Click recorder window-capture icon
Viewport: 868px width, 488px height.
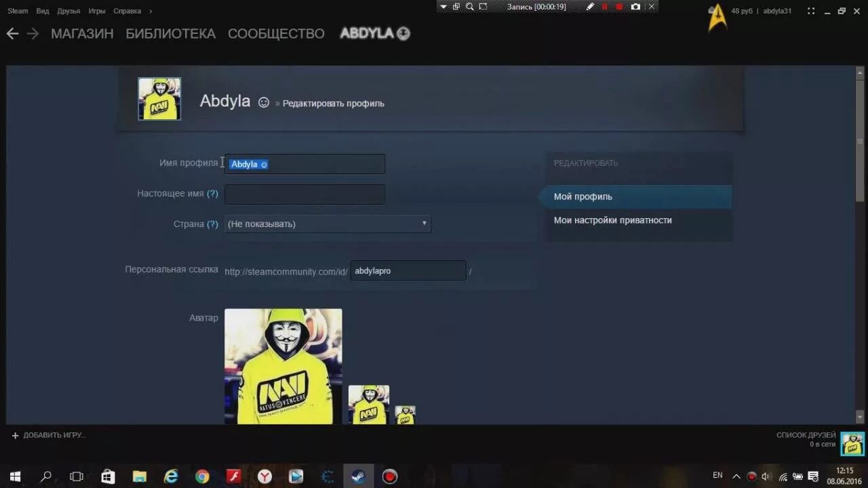click(x=456, y=7)
